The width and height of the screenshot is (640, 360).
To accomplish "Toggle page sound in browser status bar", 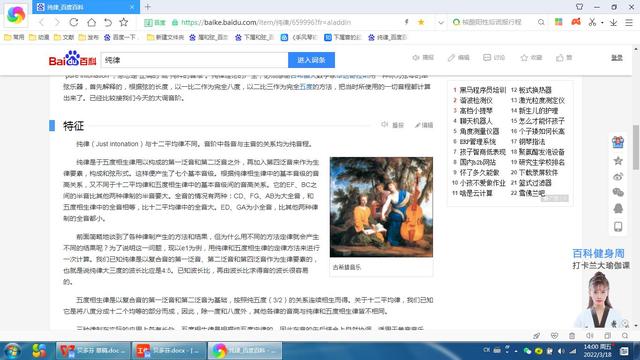I will [x=590, y=336].
